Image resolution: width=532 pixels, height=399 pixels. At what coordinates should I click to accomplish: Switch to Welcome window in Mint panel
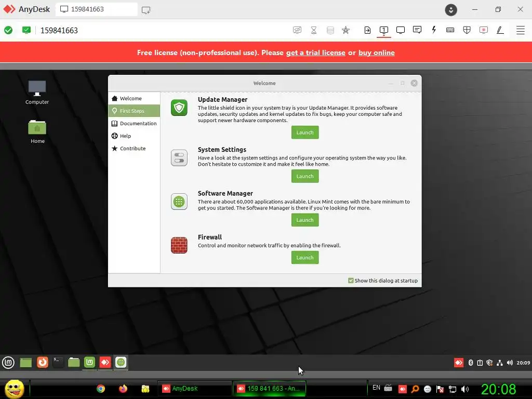(89, 362)
